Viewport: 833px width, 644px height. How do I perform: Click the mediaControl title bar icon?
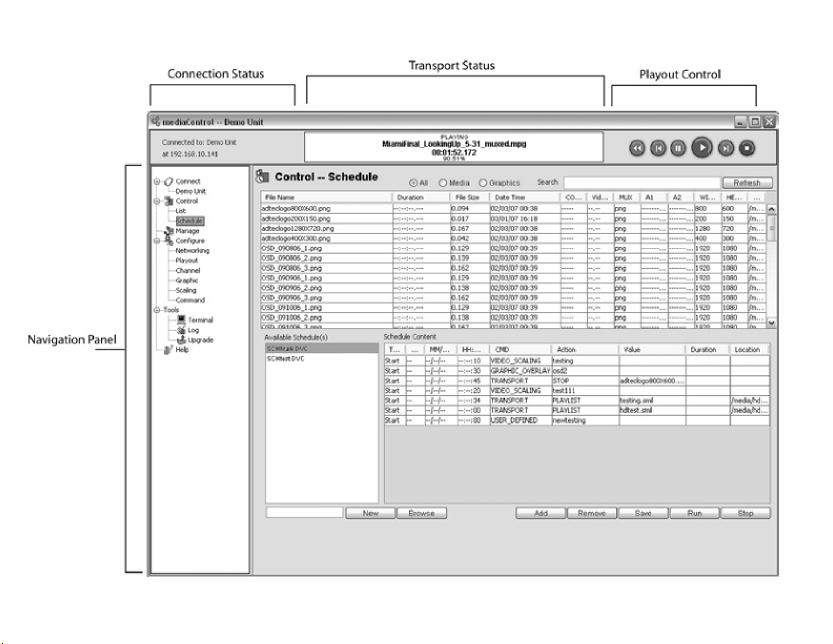[156, 121]
